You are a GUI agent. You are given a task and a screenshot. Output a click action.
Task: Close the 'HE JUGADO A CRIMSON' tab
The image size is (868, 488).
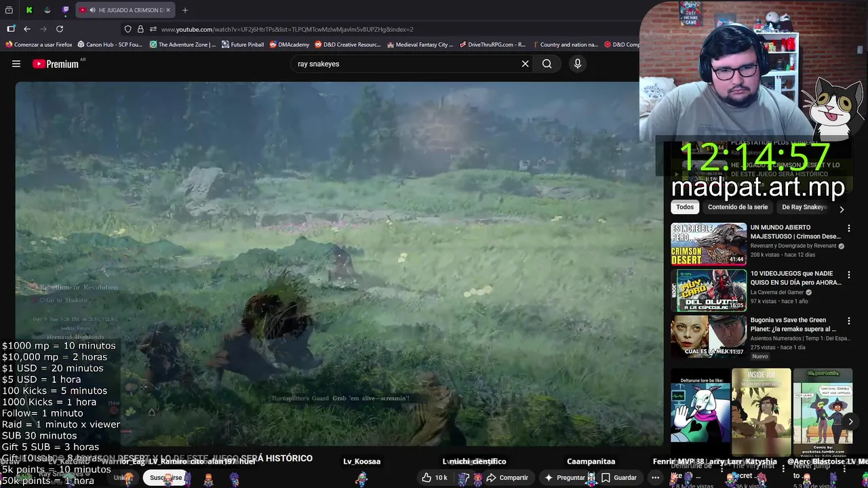[168, 10]
